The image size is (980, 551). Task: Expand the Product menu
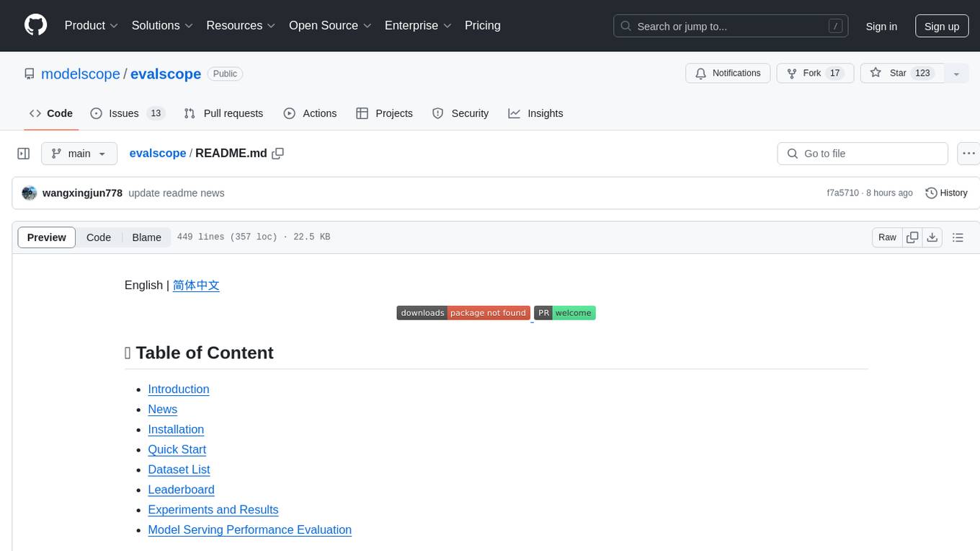pyautogui.click(x=92, y=25)
